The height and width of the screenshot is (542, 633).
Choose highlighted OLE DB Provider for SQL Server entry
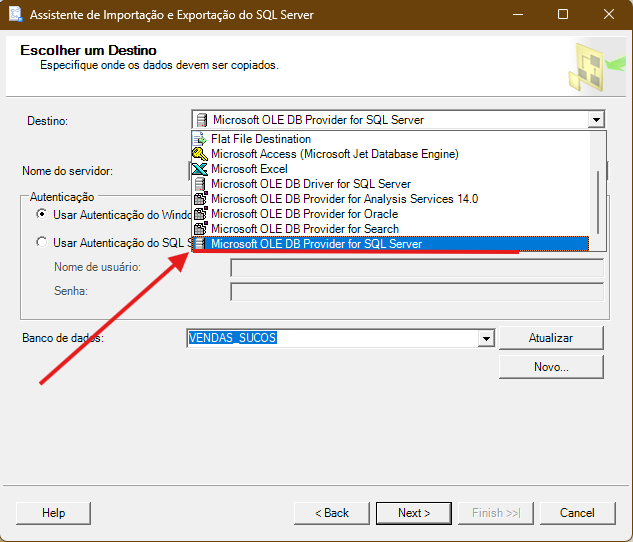click(x=390, y=243)
